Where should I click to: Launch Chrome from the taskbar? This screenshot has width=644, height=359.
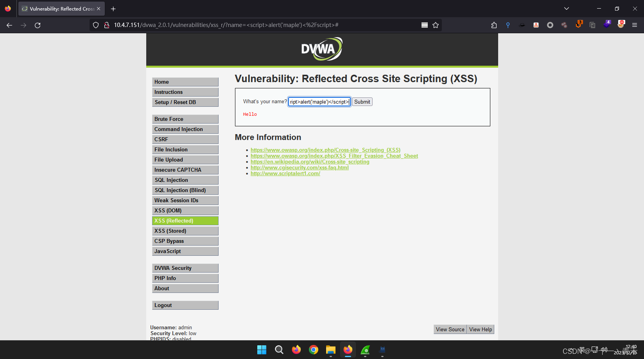pos(314,350)
